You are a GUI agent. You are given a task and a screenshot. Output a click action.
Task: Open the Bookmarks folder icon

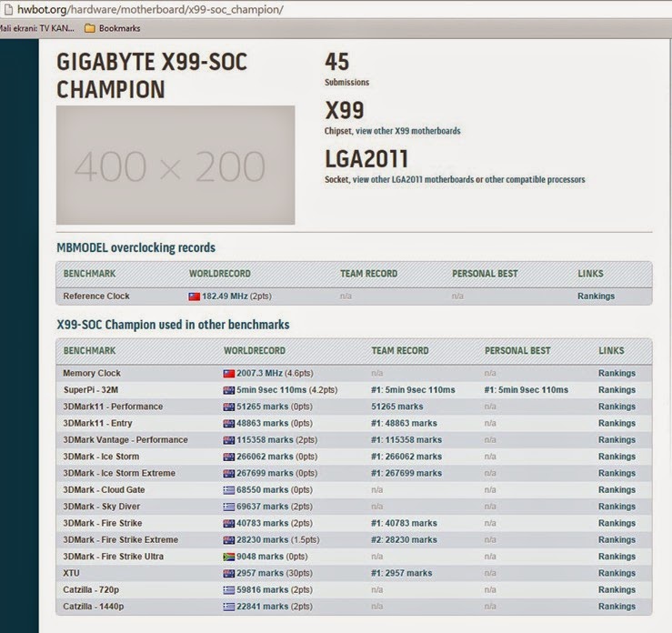[x=90, y=28]
